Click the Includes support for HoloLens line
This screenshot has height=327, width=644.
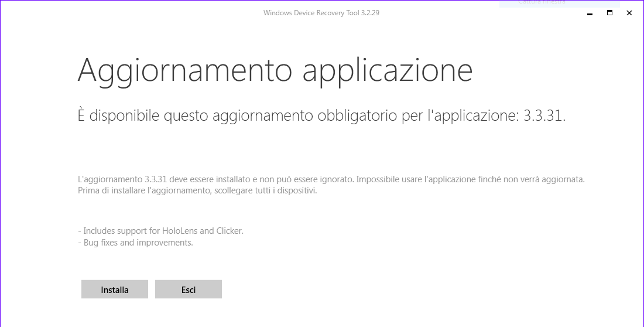point(160,231)
